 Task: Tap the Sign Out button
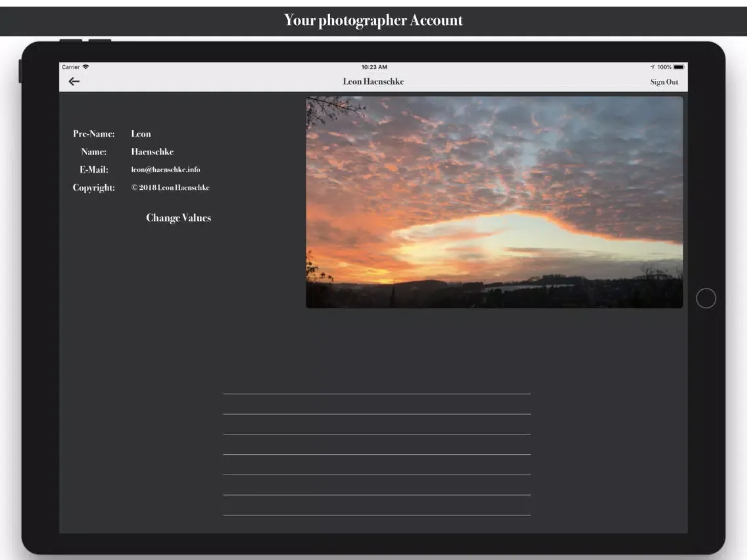pos(664,82)
